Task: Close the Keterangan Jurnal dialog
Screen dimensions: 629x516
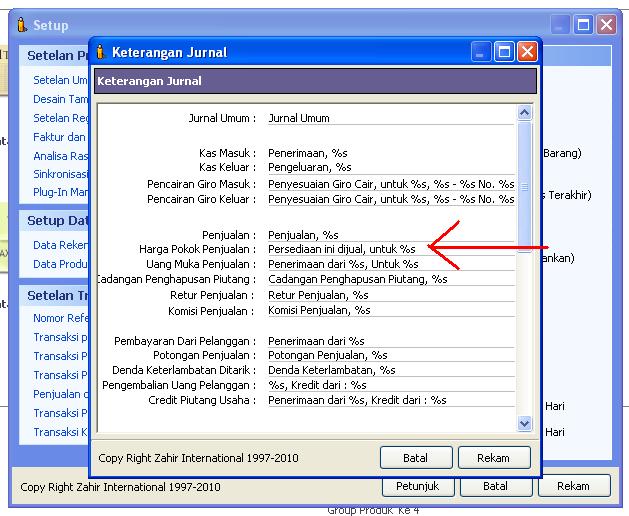Action: click(527, 52)
